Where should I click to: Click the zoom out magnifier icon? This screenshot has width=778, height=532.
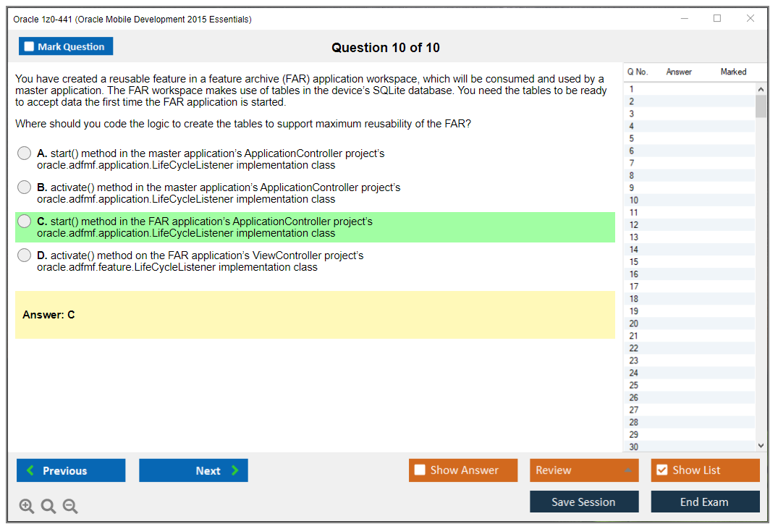[x=70, y=506]
